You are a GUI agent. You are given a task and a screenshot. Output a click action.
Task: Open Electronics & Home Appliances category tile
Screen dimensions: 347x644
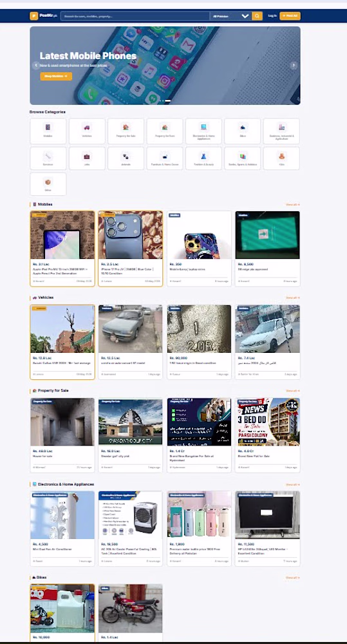point(203,131)
